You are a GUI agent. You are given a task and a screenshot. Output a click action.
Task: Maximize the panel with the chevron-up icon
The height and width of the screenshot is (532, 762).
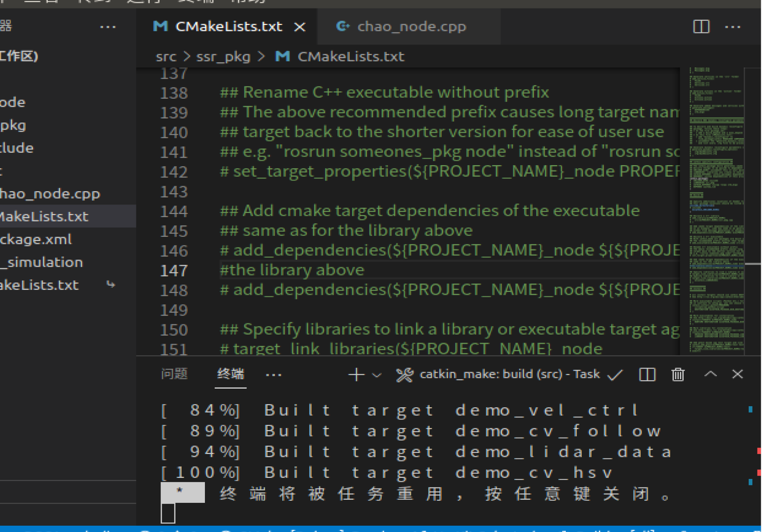(x=710, y=374)
